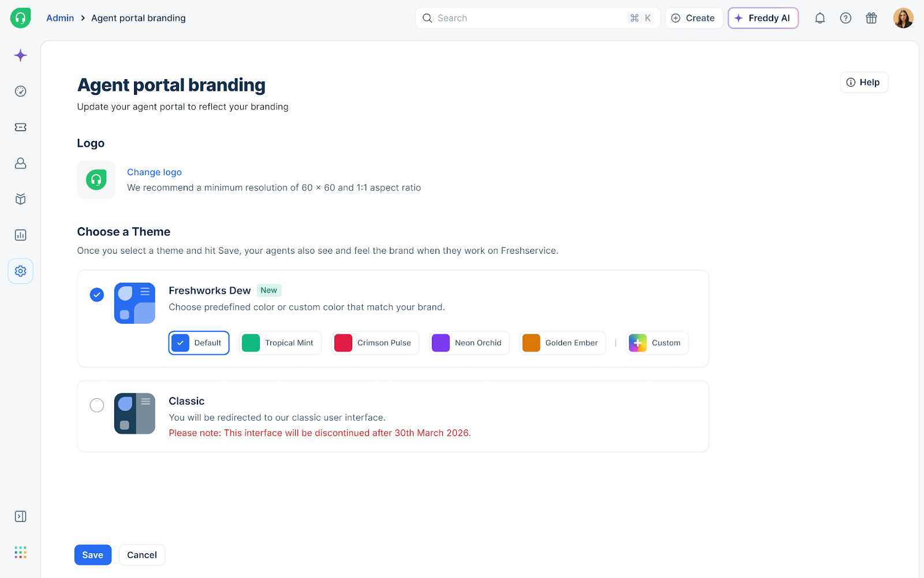Click the Save button
This screenshot has width=924, height=578.
[93, 555]
